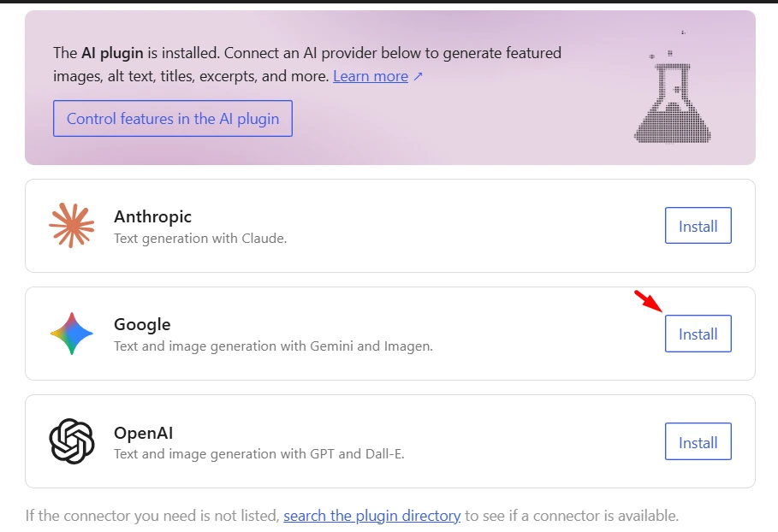Open Control features in the AI plugin

(173, 119)
